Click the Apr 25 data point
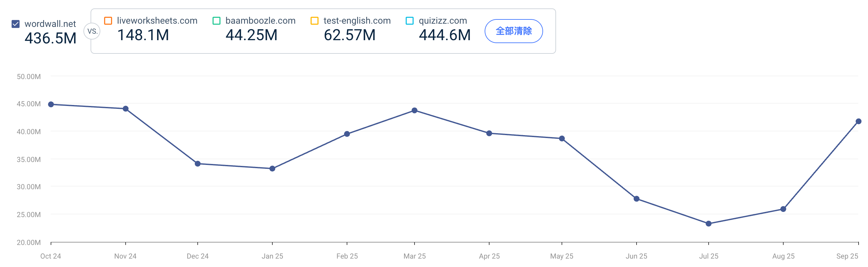The image size is (868, 267). pos(489,133)
